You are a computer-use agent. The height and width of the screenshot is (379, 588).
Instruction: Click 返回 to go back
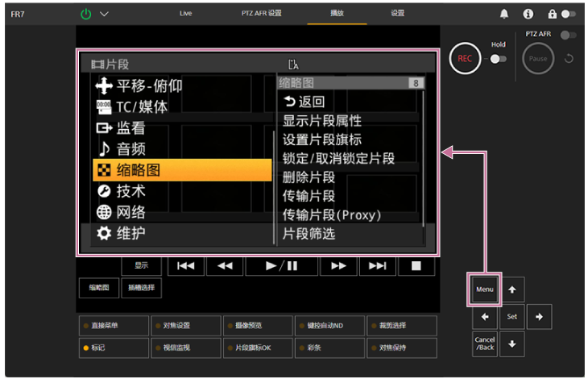click(304, 102)
